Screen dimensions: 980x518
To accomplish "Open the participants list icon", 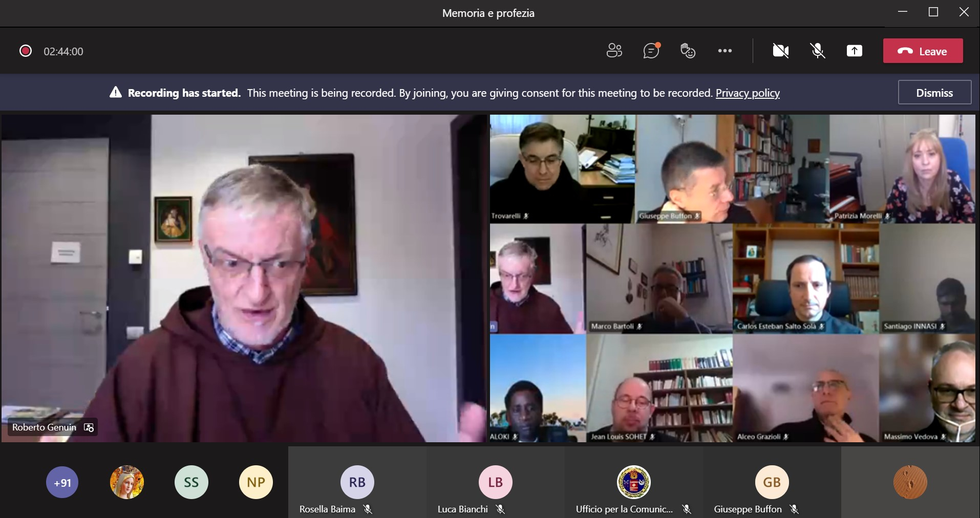I will [x=614, y=51].
